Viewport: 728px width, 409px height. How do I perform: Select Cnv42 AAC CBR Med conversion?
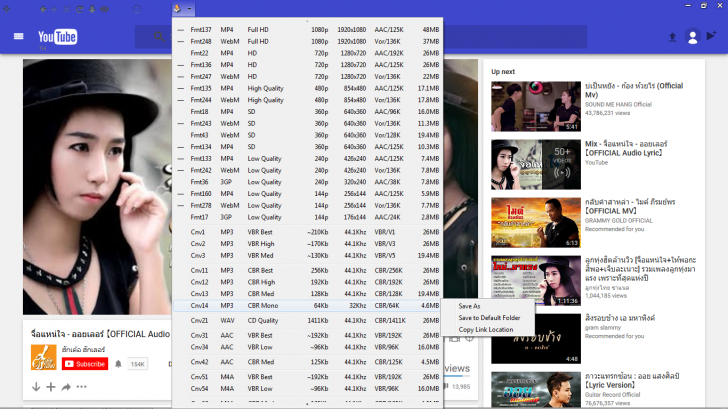coord(307,362)
